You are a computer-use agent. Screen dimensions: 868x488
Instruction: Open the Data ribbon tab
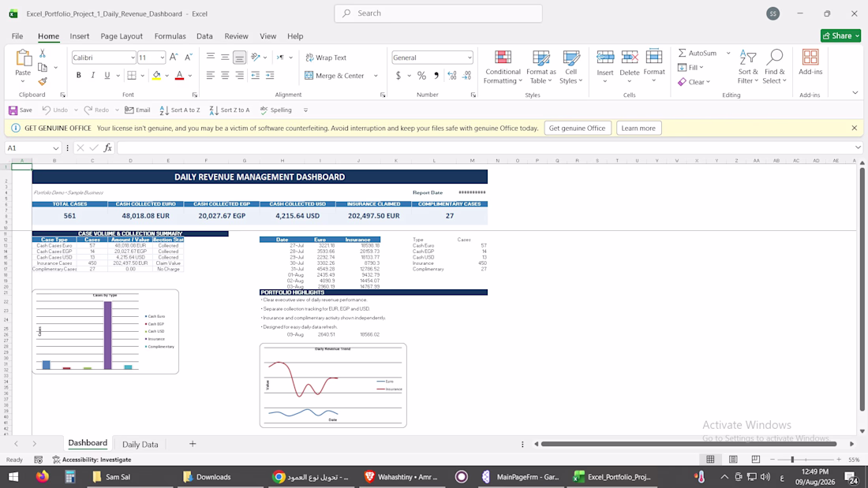(x=204, y=36)
